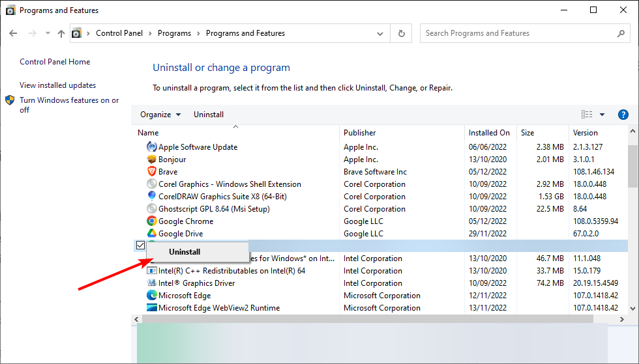Navigate to Programs breadcrumb

[x=175, y=33]
